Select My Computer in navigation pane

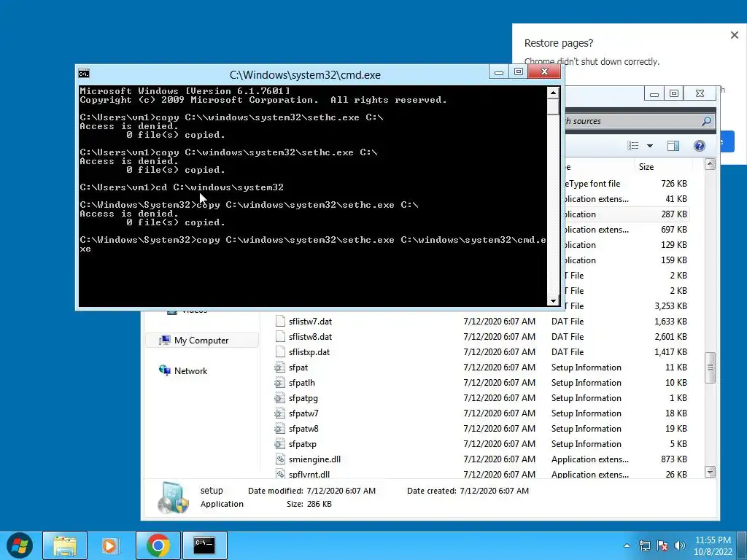point(201,340)
